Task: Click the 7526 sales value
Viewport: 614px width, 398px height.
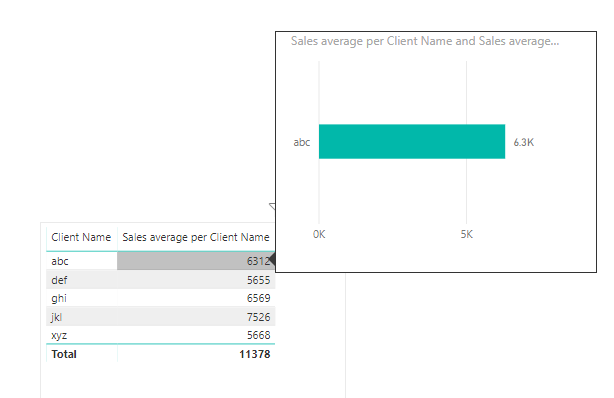Action: coord(258,317)
